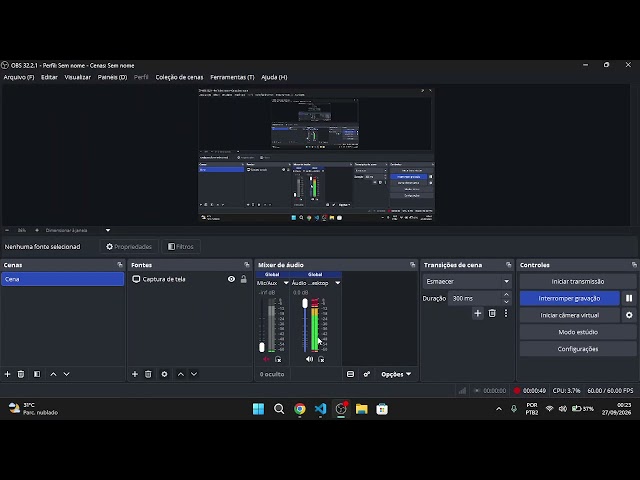Undock the Cenas panel

coord(120,265)
